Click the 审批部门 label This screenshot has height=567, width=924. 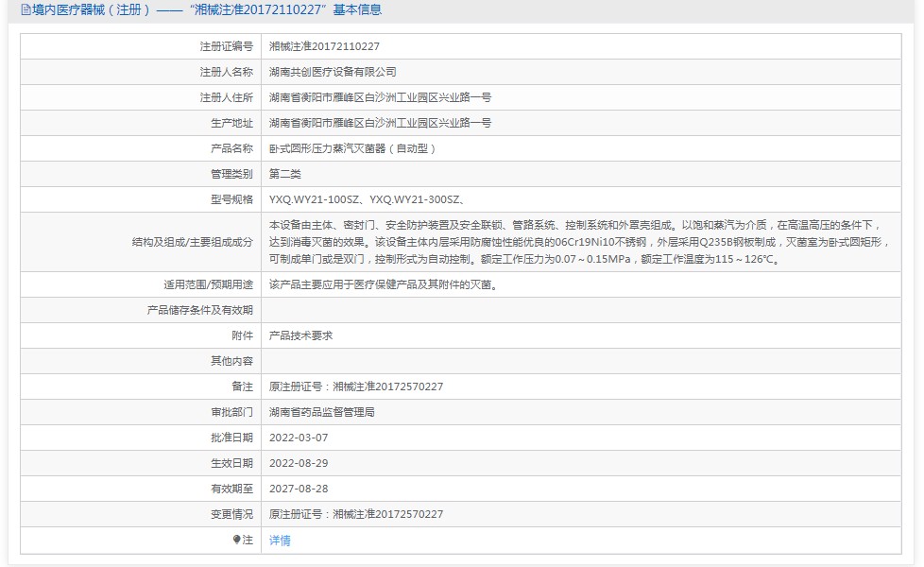point(231,412)
